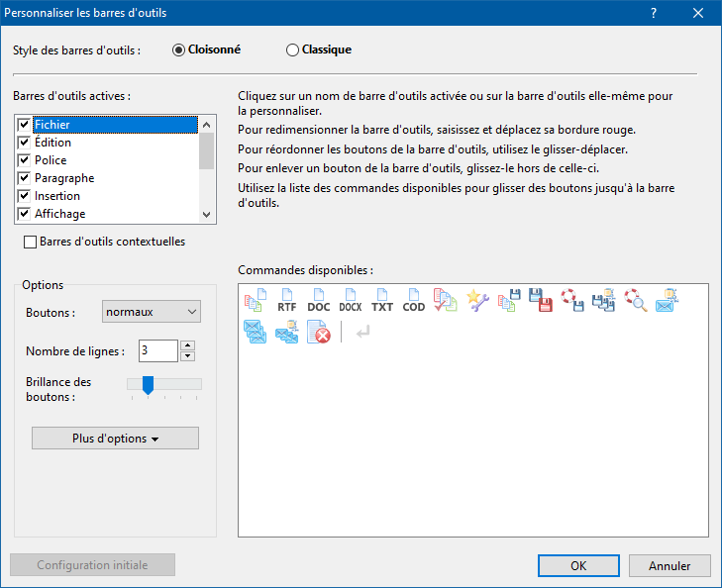This screenshot has width=722, height=588.
Task: Click the COD file icon
Action: click(x=414, y=301)
